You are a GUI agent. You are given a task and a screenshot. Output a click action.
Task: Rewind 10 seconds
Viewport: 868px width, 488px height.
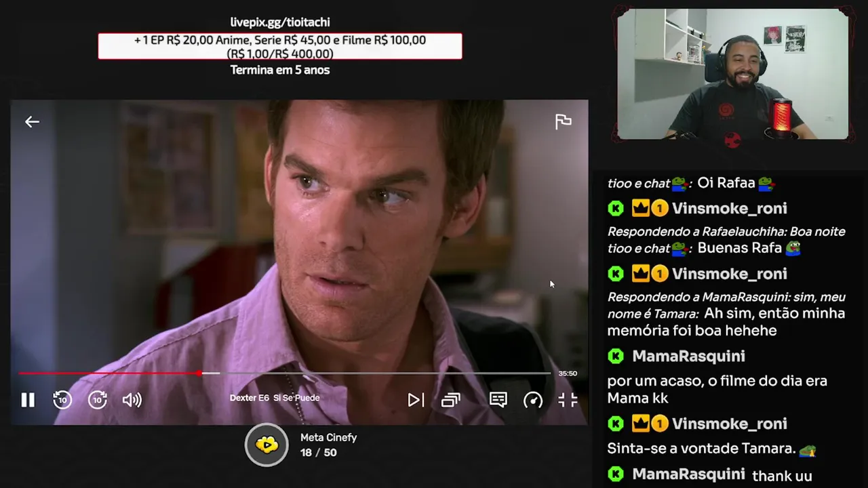[62, 400]
